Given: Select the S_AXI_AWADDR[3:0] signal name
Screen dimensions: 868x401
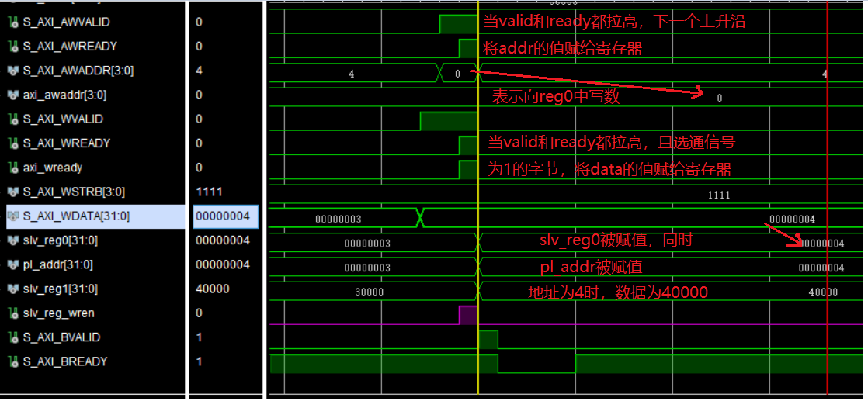Looking at the screenshot, I should pos(78,71).
